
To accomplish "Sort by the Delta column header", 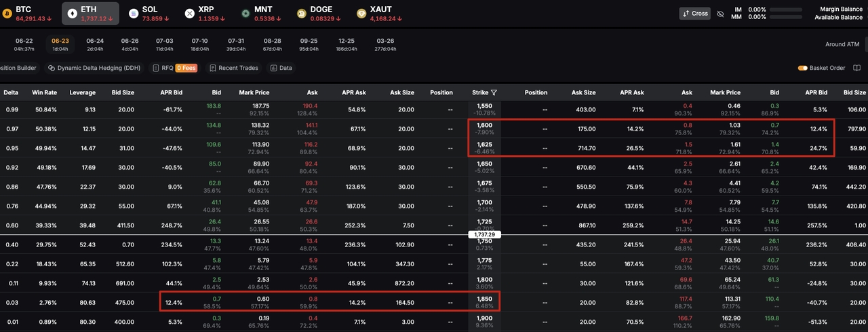I will coord(11,92).
